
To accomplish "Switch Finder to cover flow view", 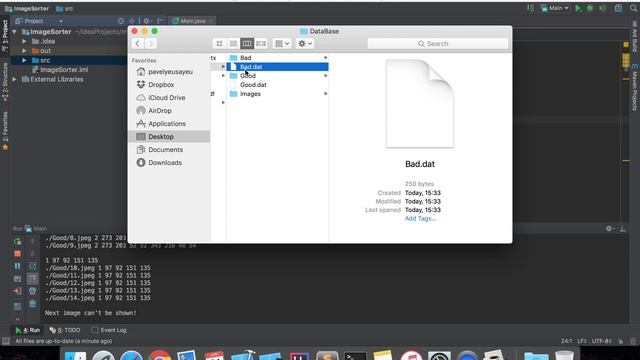I will coord(261,44).
